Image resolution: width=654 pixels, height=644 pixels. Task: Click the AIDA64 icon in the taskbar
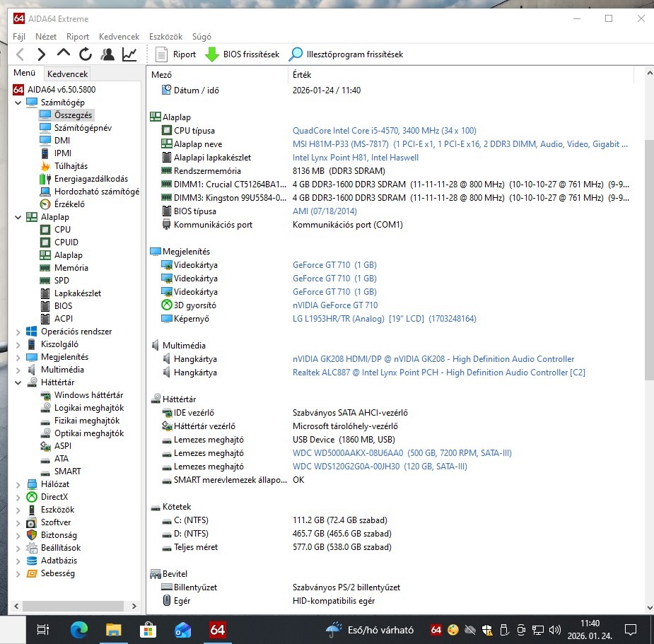pos(216,628)
